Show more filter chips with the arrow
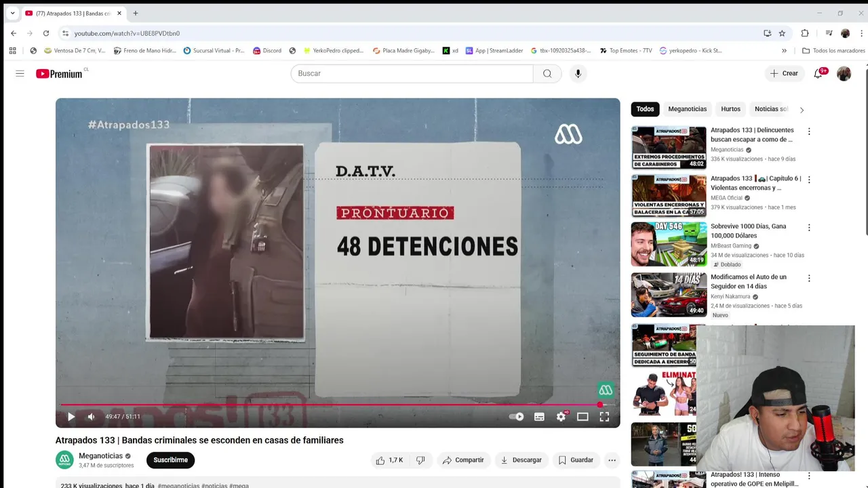This screenshot has height=488, width=868. pos(802,110)
